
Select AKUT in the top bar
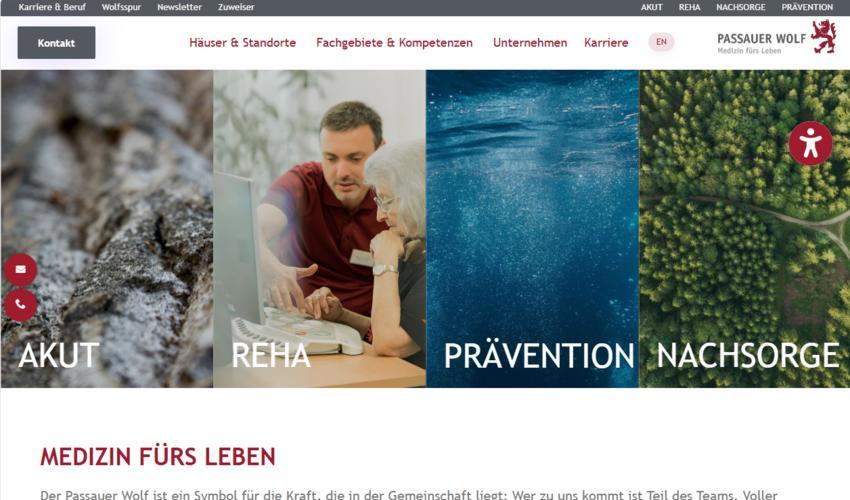pos(652,7)
